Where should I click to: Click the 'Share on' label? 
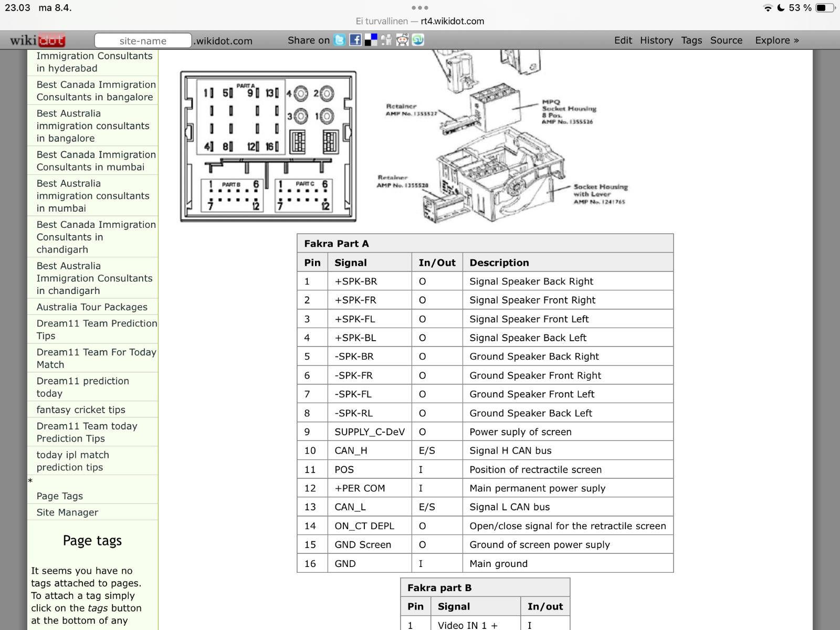(x=309, y=40)
